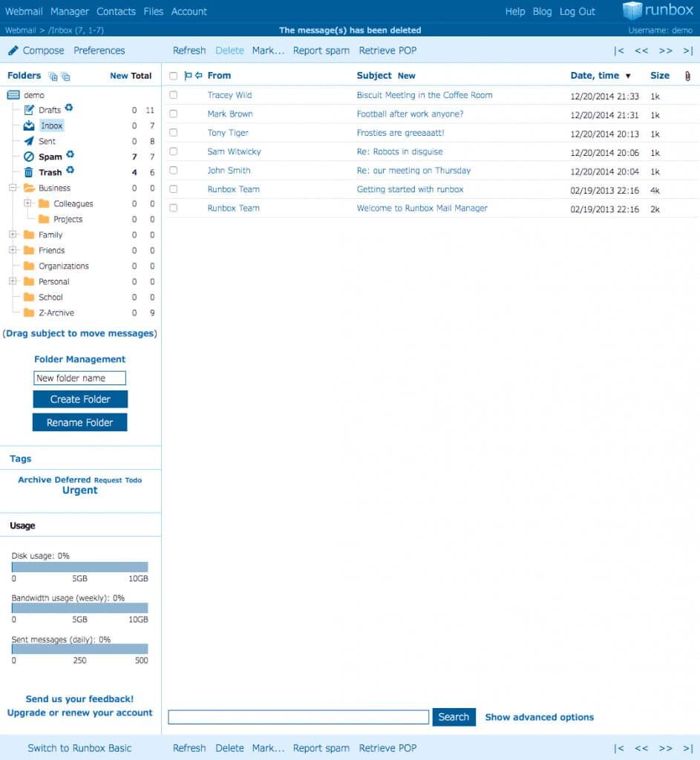
Task: Sort by the attachment paperclip icon
Action: point(687,76)
